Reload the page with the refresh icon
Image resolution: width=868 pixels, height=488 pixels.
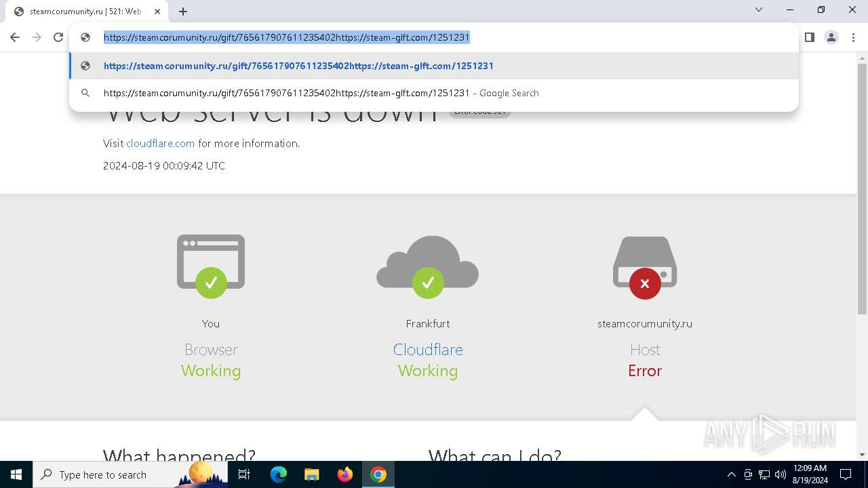pyautogui.click(x=58, y=37)
